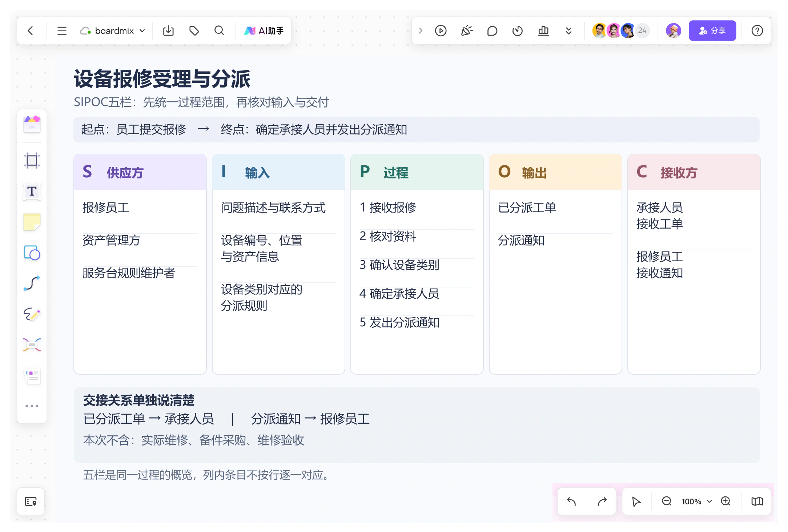This screenshot has width=788, height=532.
Task: Click the celebration confetti icon
Action: click(467, 31)
